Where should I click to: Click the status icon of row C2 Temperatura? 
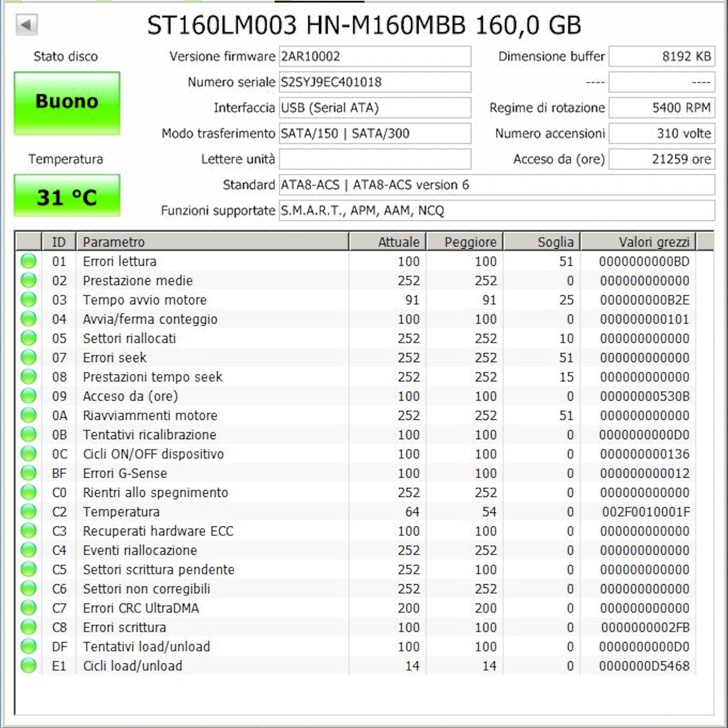click(29, 511)
